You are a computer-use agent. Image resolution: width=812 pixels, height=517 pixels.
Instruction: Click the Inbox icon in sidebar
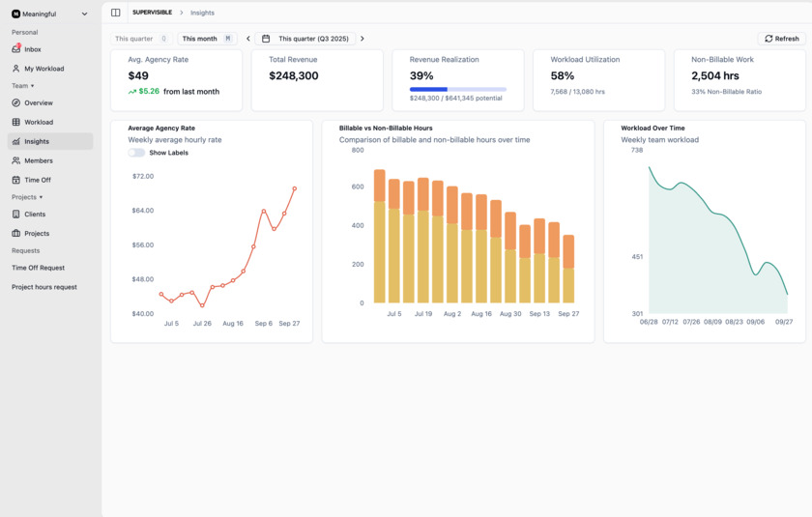16,48
